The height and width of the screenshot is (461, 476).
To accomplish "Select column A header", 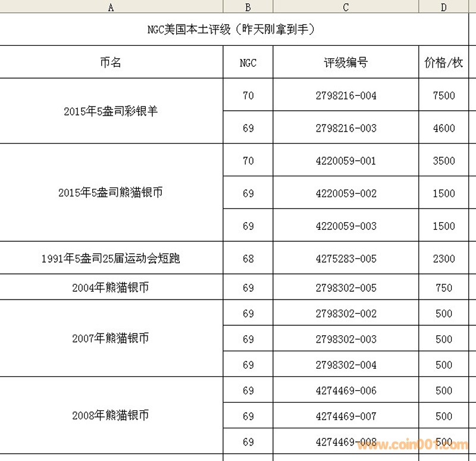I will (x=111, y=7).
